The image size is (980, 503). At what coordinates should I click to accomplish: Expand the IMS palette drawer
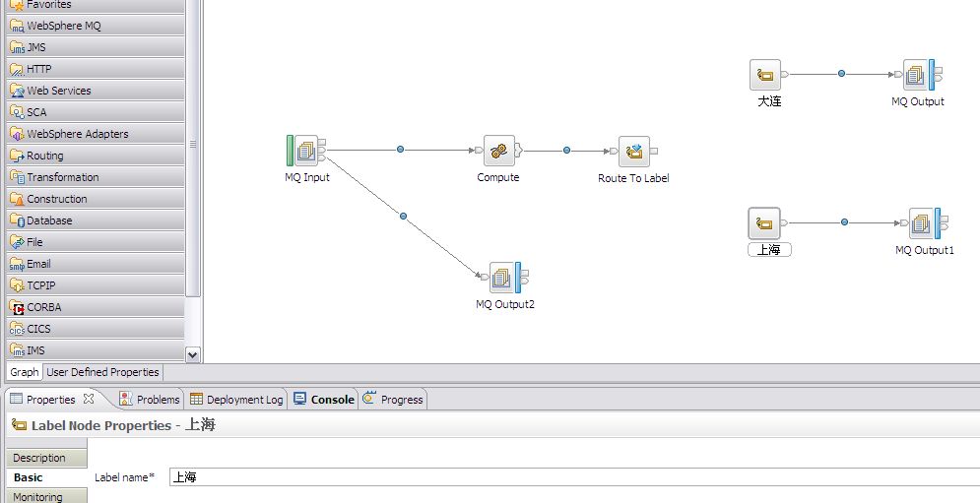tap(95, 350)
